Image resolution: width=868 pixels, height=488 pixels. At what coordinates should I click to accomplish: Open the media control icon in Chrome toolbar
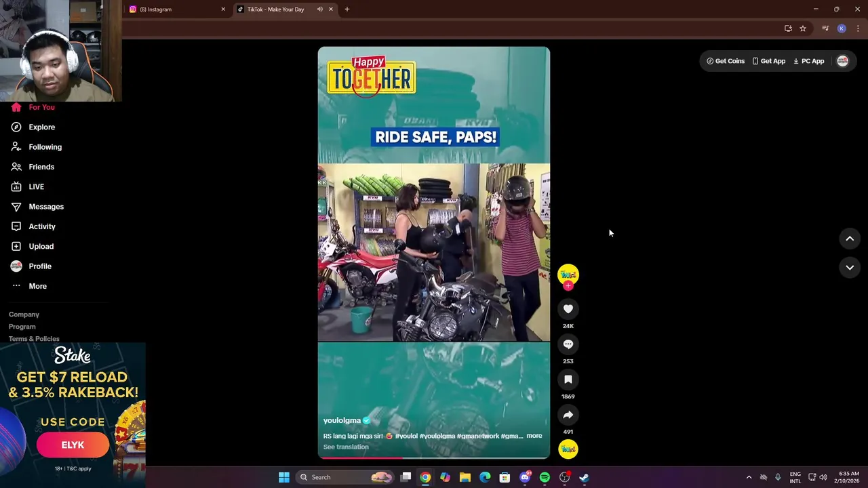pyautogui.click(x=825, y=28)
